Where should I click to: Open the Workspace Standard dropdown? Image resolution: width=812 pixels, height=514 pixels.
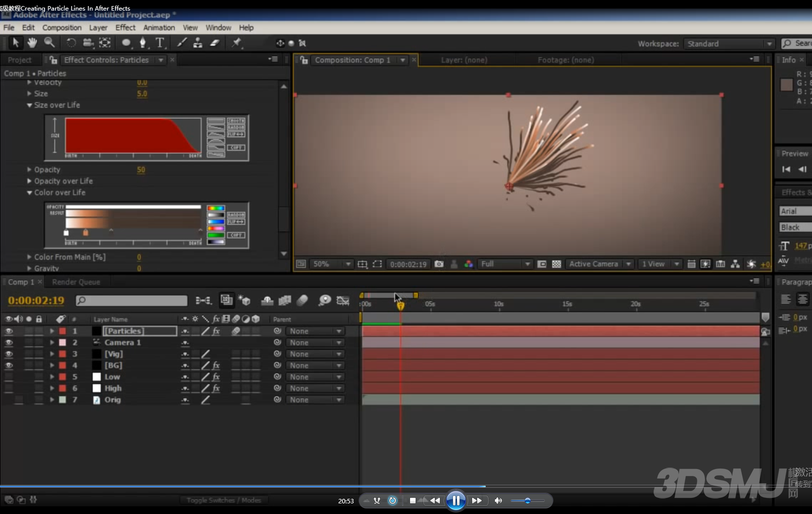click(729, 44)
